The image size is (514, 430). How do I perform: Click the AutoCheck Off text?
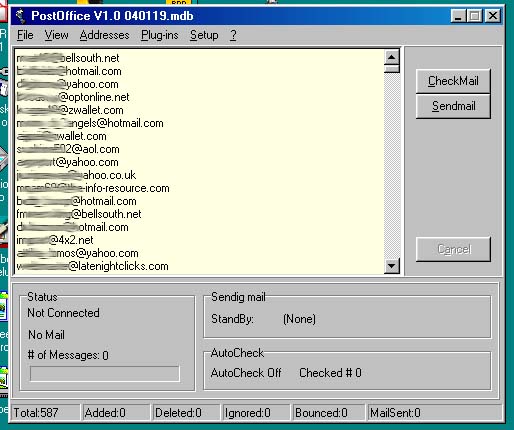tap(246, 373)
